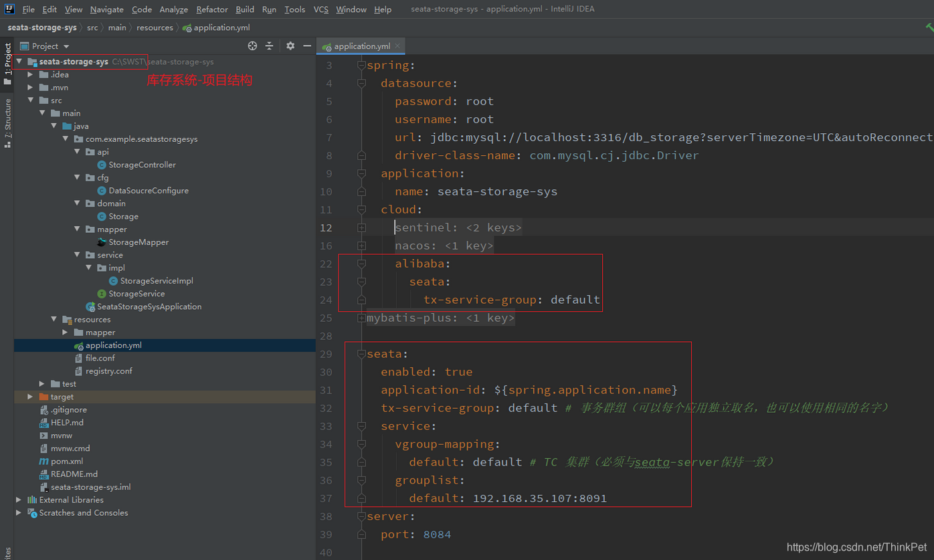Click the External Libraries icon
Screen dimensions: 934x560
tap(31, 500)
